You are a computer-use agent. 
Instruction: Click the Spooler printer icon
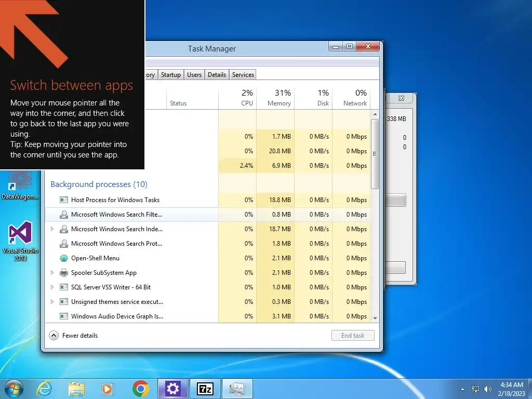tap(64, 273)
